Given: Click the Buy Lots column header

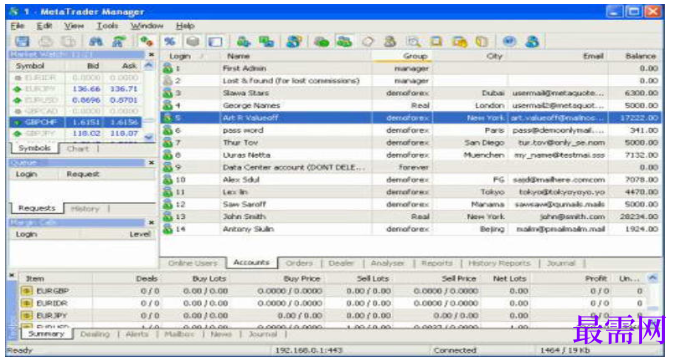Looking at the screenshot, I should point(196,278).
